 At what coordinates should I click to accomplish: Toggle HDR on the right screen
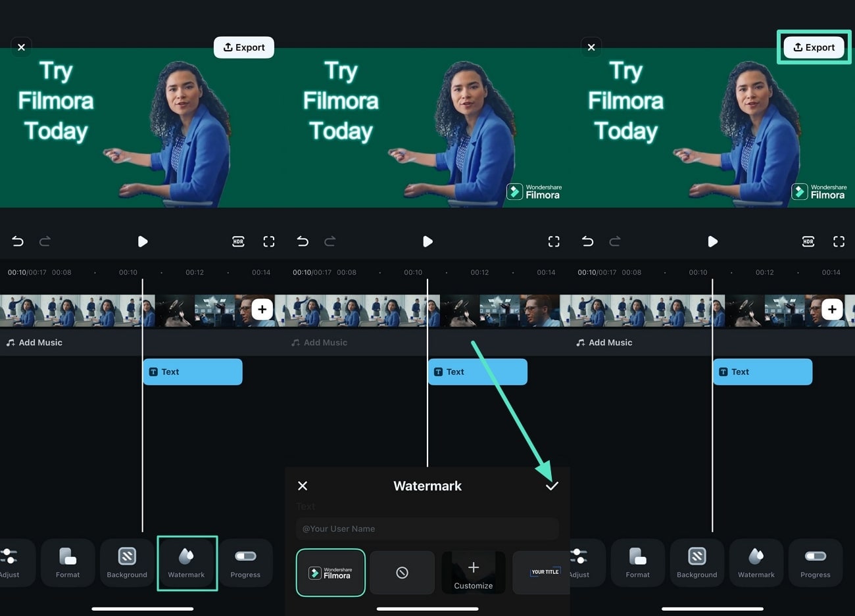point(808,241)
